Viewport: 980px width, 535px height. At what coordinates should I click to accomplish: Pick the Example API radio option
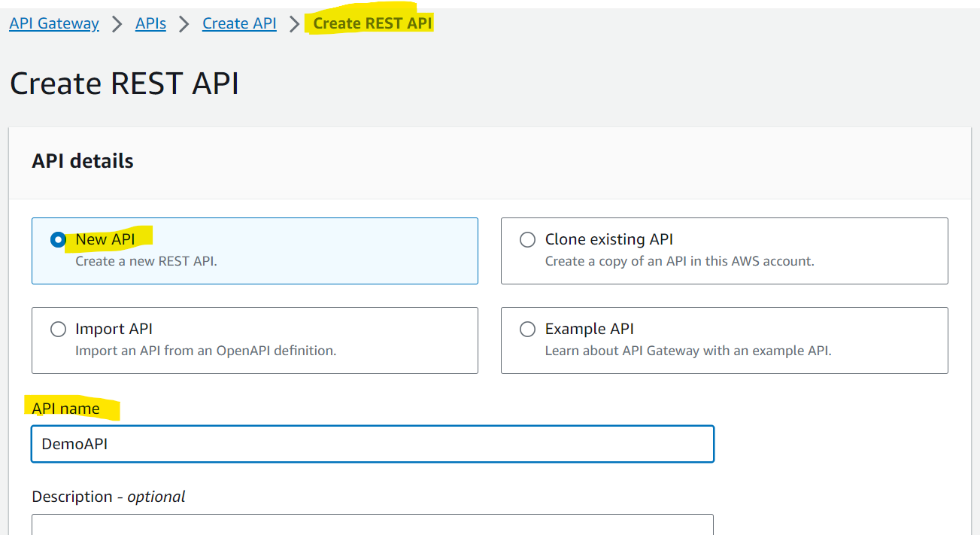(528, 329)
